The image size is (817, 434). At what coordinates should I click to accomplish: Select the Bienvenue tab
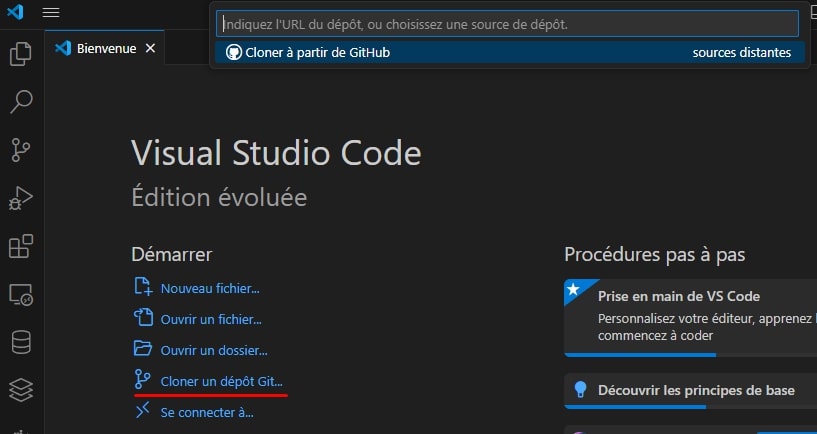pyautogui.click(x=105, y=48)
